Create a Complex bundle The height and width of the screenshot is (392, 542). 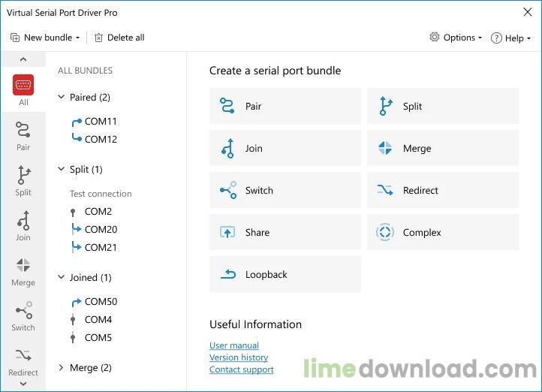(x=443, y=232)
